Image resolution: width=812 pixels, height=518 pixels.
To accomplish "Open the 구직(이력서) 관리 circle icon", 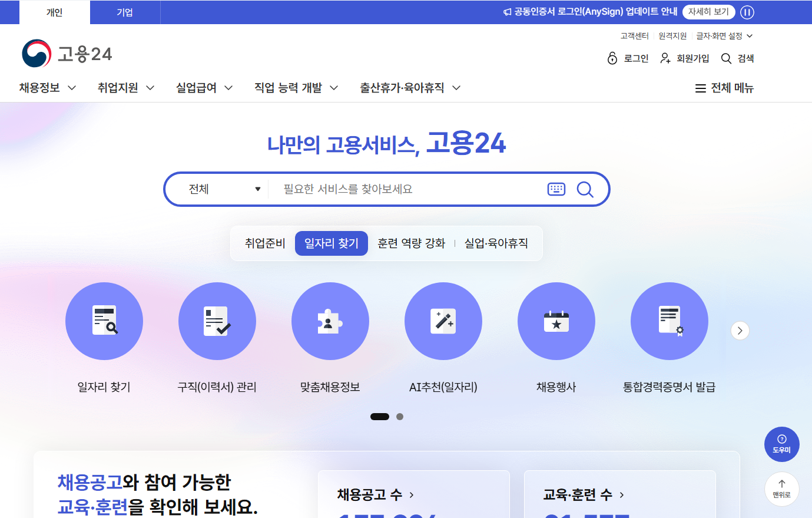I will click(217, 321).
